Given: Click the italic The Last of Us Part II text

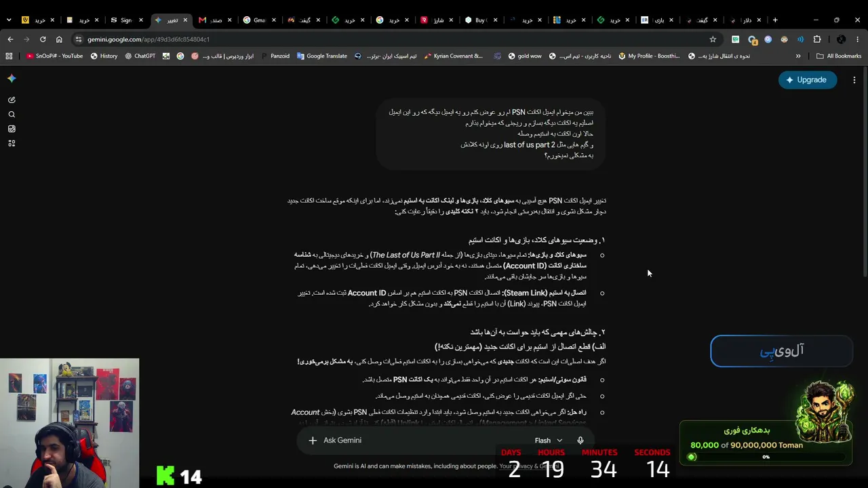Looking at the screenshot, I should point(406,256).
